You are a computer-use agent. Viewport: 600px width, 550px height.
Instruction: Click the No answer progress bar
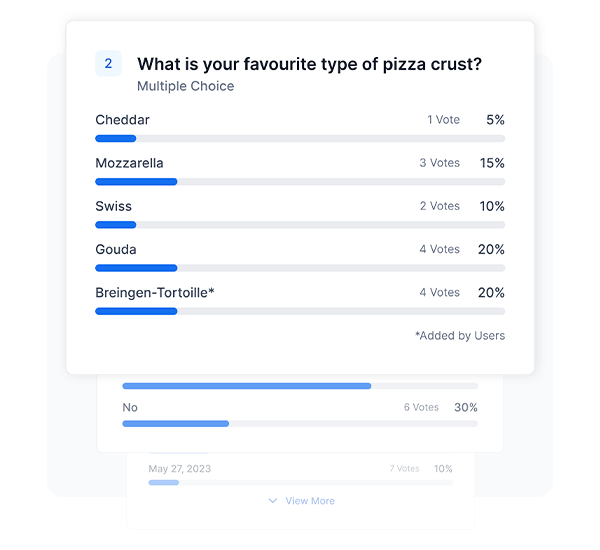tap(300, 424)
